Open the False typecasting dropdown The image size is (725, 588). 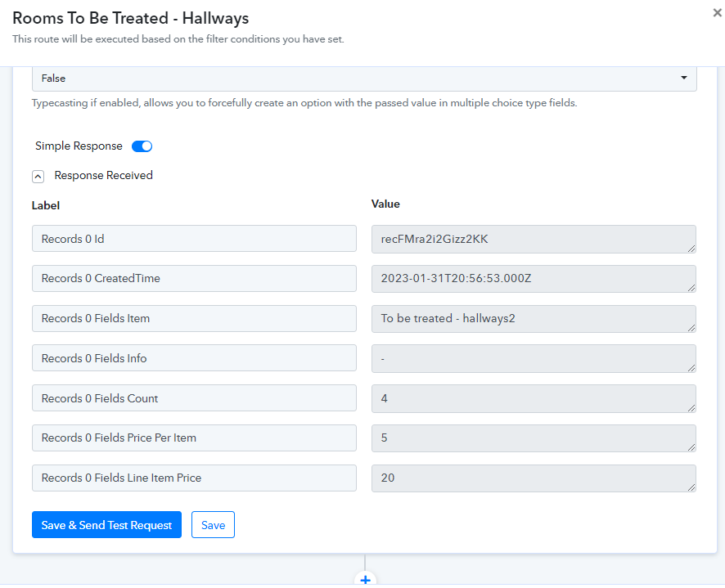pos(364,79)
